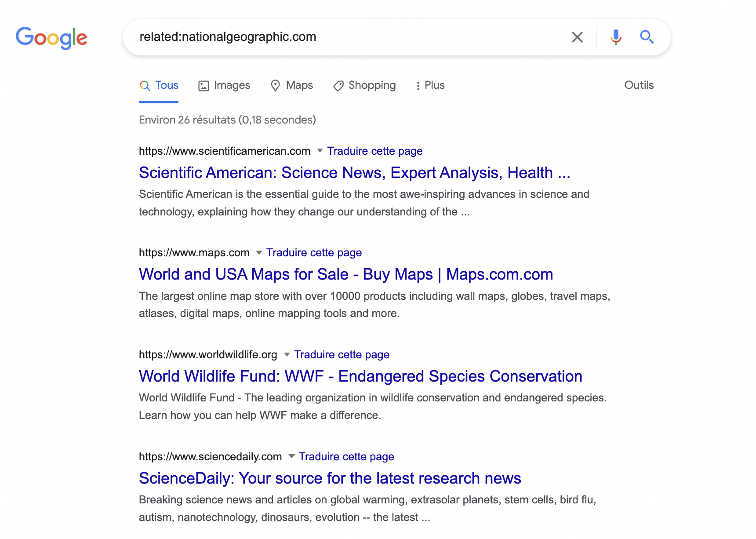Expand dropdown arrow next to worldwildlife.org URL
Image resolution: width=756 pixels, height=539 pixels.
[287, 354]
